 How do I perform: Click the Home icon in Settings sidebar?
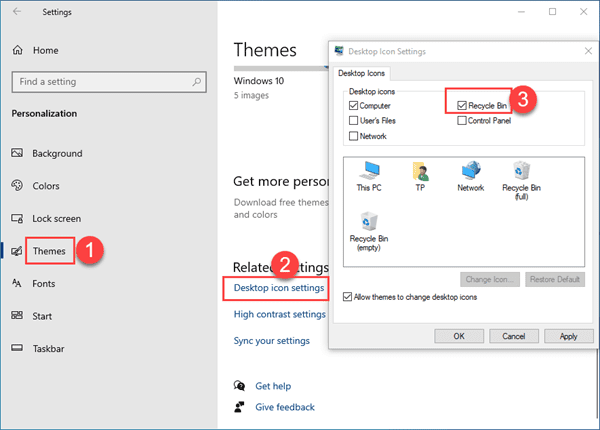[17, 50]
